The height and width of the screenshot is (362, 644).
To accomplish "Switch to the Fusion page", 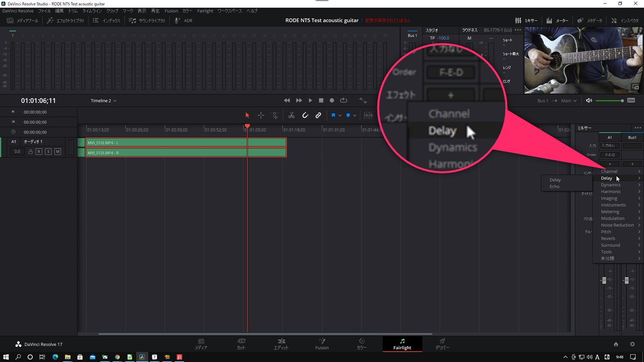I will pos(322,344).
